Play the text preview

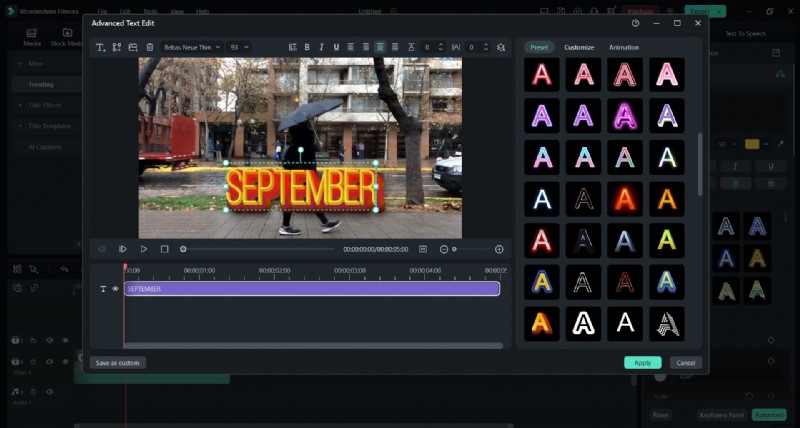coord(144,249)
